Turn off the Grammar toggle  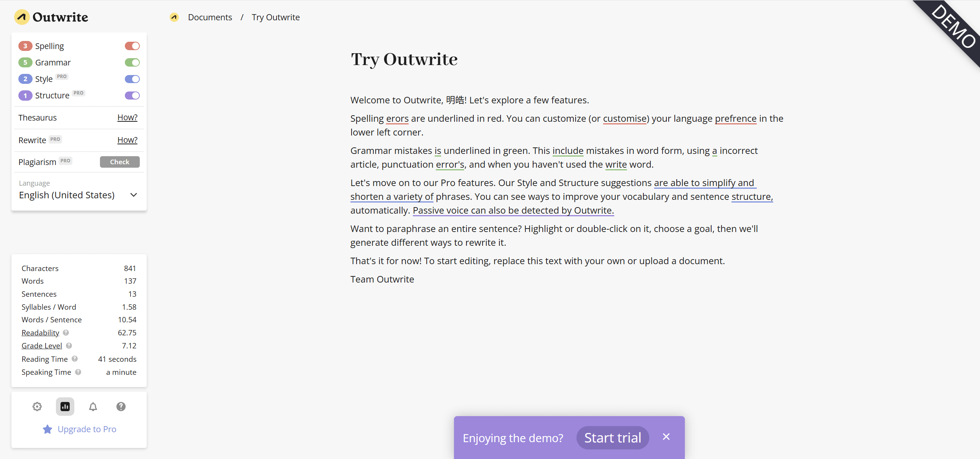(132, 62)
